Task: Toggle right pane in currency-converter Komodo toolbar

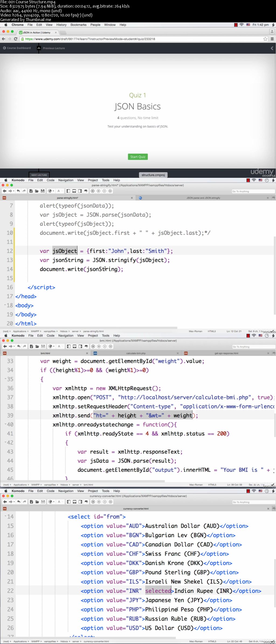Action: tap(80, 502)
